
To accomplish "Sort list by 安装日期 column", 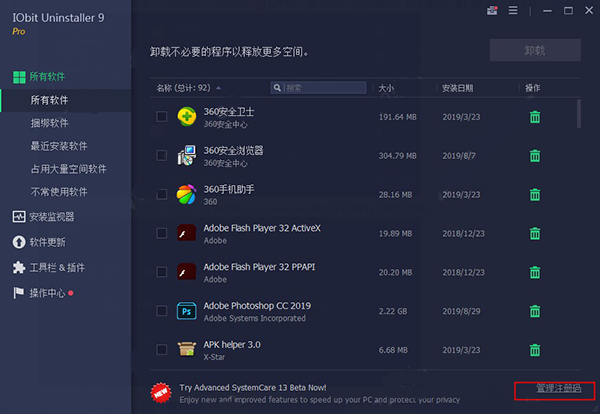I will pos(458,88).
